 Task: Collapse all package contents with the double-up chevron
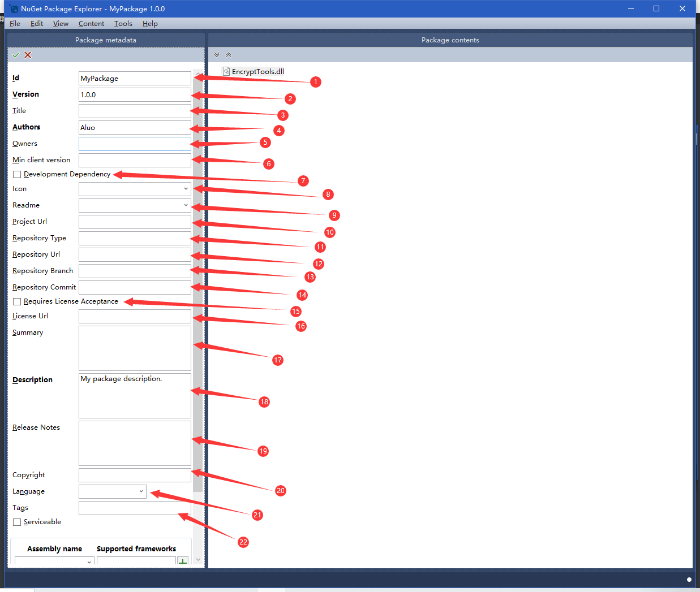pyautogui.click(x=229, y=55)
